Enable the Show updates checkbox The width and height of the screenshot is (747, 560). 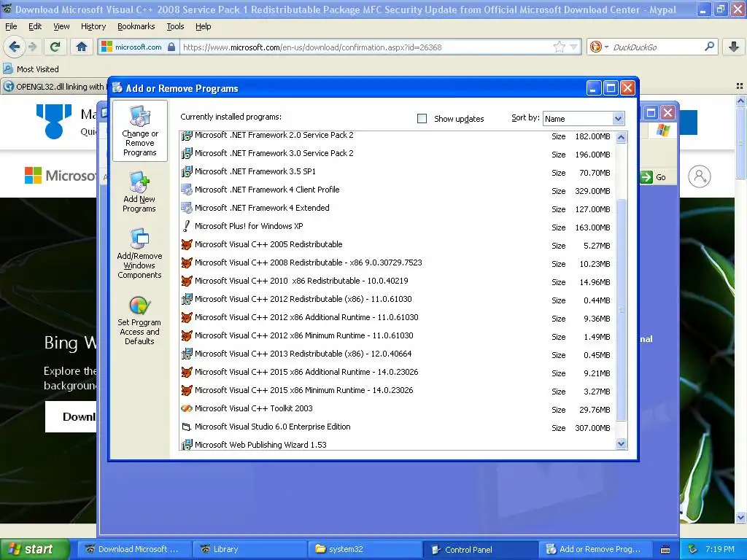point(422,118)
